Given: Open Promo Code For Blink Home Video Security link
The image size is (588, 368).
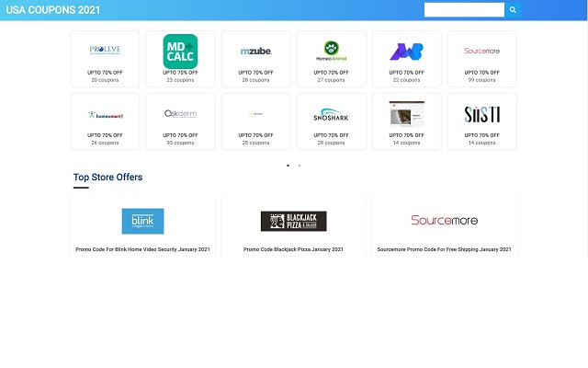Looking at the screenshot, I should pyautogui.click(x=143, y=249).
